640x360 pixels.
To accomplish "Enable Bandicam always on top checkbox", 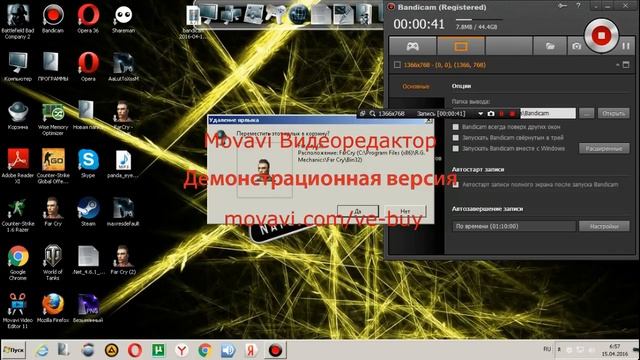I will (x=456, y=127).
